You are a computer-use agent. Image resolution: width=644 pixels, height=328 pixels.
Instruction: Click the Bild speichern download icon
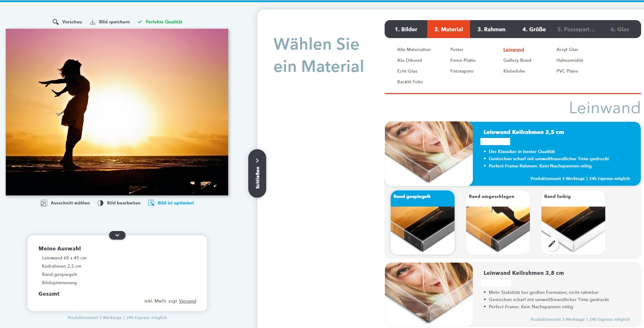coord(93,22)
